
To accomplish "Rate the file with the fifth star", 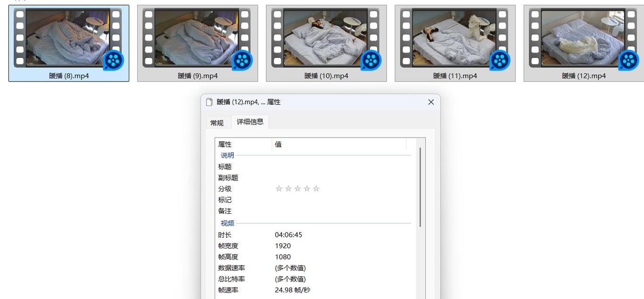I will (316, 189).
